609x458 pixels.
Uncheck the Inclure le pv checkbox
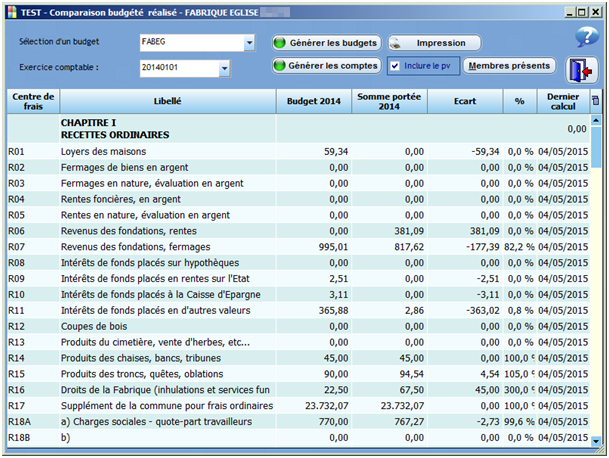pyautogui.click(x=396, y=66)
